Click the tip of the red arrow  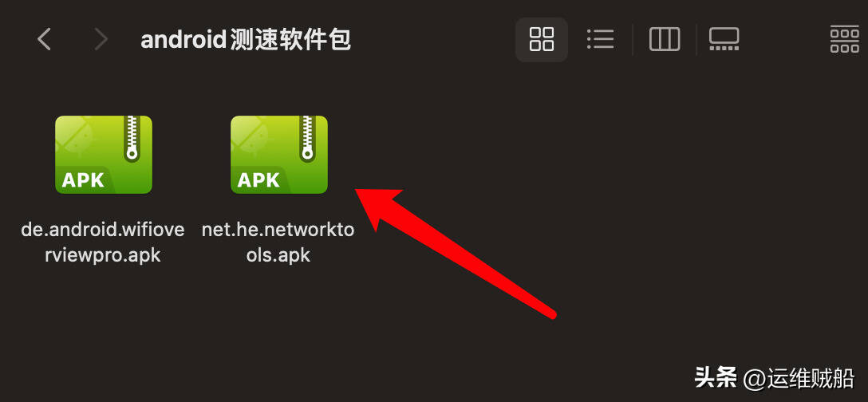click(357, 191)
